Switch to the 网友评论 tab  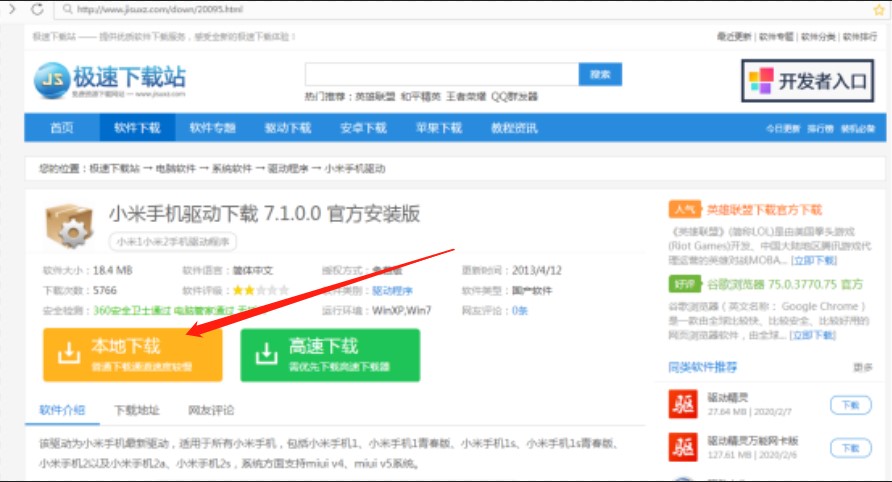(x=211, y=410)
